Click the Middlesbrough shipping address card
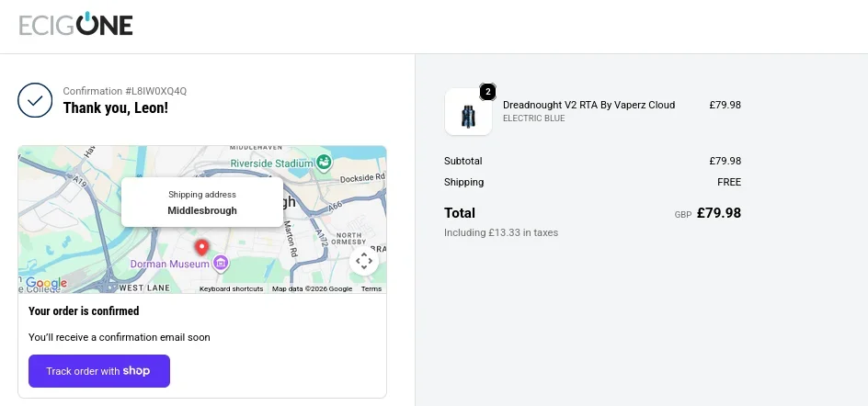Screen dimensions: 868x406 point(202,202)
